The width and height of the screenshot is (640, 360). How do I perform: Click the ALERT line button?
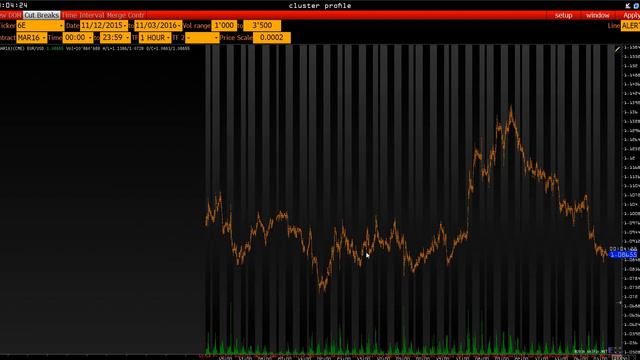click(x=630, y=26)
